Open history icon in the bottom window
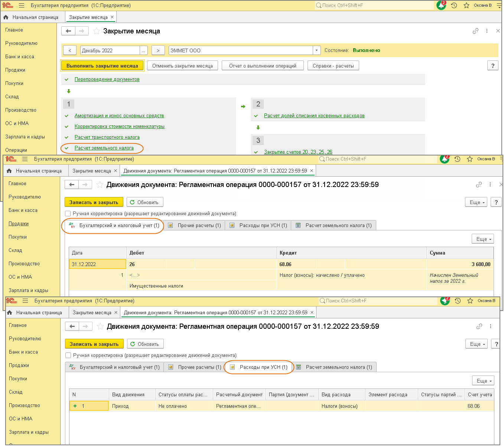 458,301
